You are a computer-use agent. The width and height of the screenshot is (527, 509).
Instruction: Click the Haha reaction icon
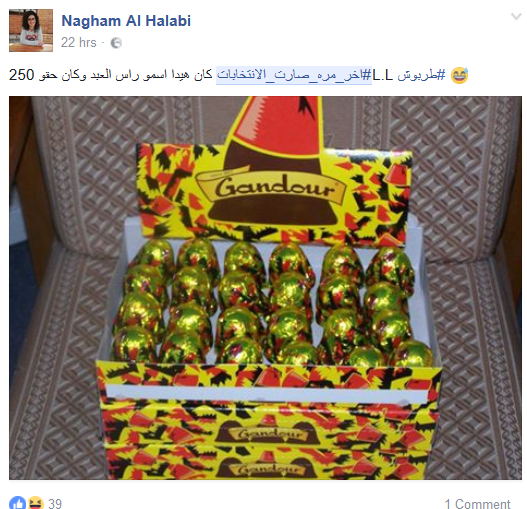click(x=36, y=503)
